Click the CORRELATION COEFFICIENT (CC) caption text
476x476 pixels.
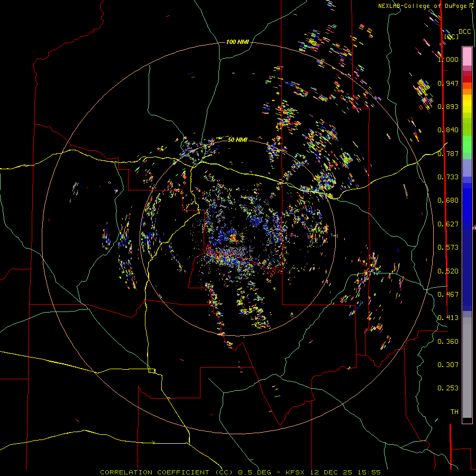coord(167,472)
